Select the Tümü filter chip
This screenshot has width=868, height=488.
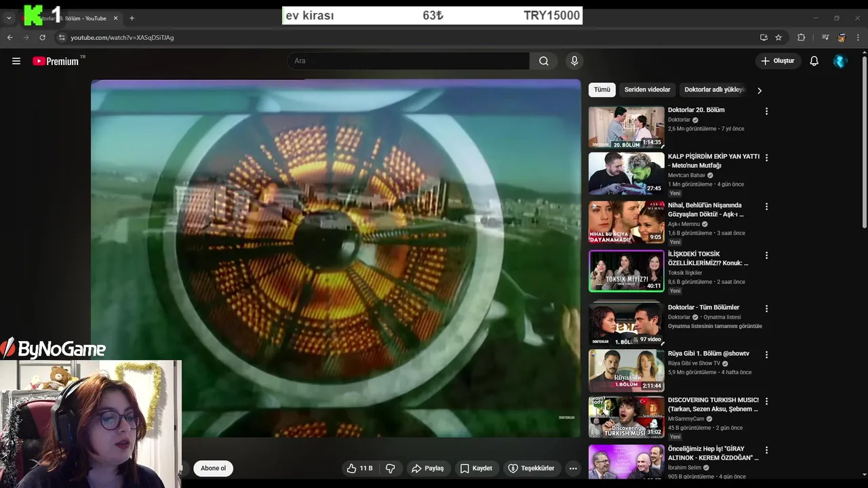tap(602, 89)
